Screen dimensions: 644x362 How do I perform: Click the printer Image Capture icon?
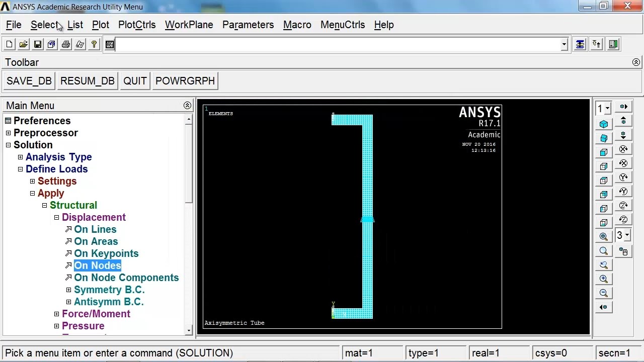[x=65, y=45]
